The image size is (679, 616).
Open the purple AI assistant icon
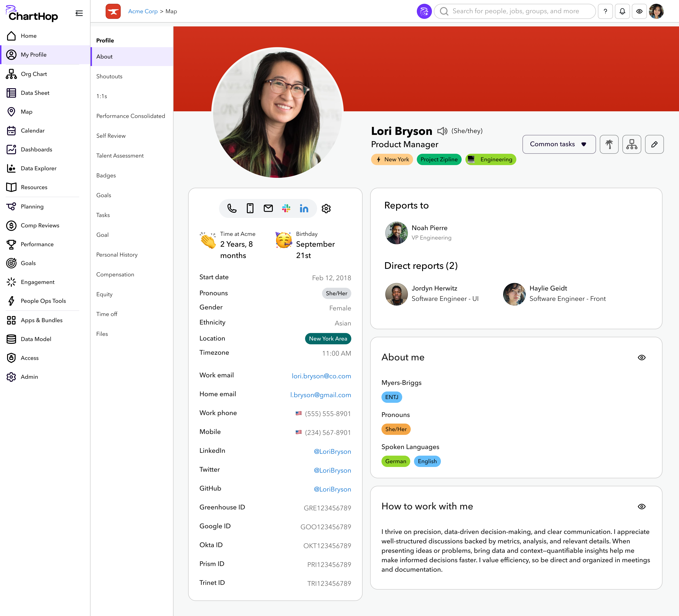click(424, 11)
